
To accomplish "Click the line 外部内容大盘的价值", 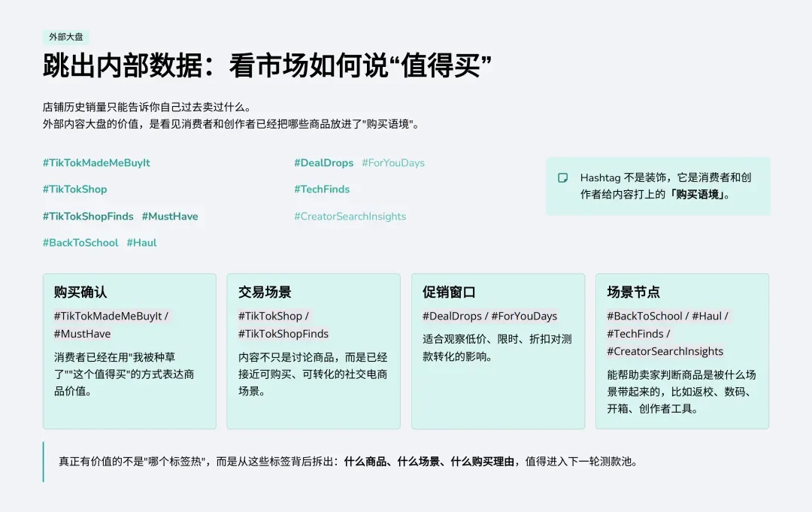I will [x=231, y=124].
